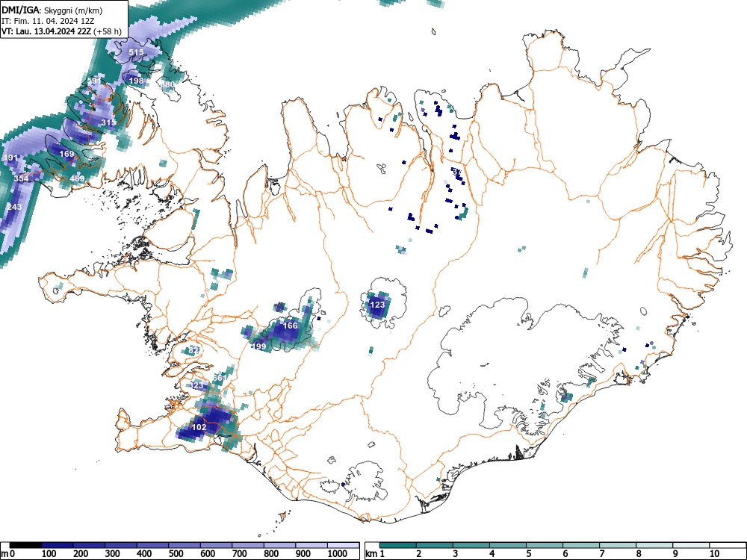Viewport: 747px width, 560px height.
Task: Click the km 1 label on the kilometer legend
Action: 375,553
